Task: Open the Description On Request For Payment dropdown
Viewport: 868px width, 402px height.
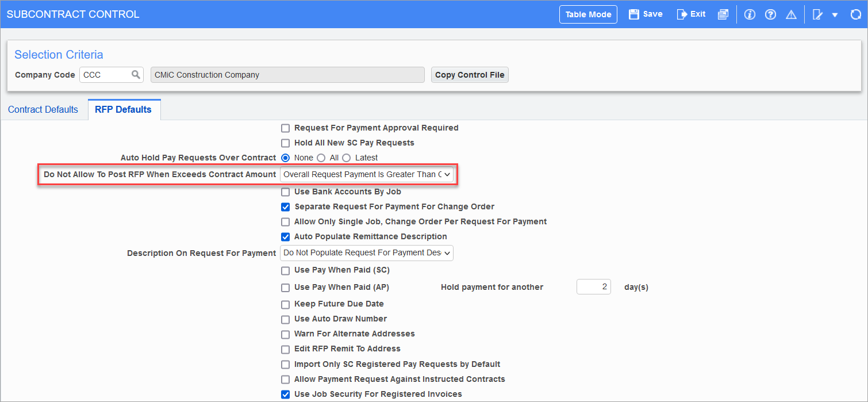Action: click(366, 252)
